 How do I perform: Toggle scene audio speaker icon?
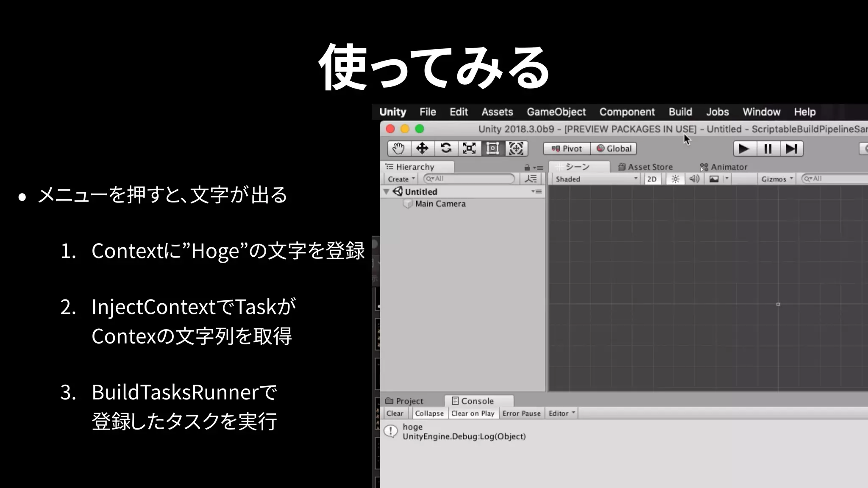click(694, 179)
